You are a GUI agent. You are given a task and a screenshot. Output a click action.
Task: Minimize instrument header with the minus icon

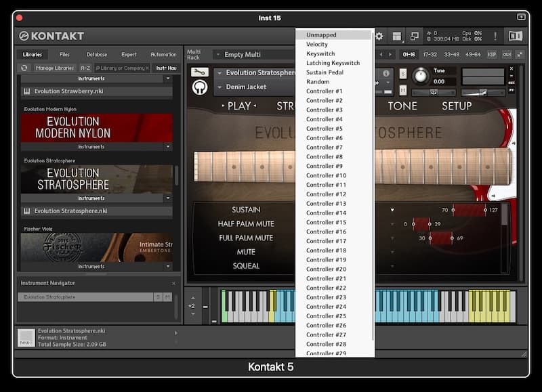coord(512,76)
